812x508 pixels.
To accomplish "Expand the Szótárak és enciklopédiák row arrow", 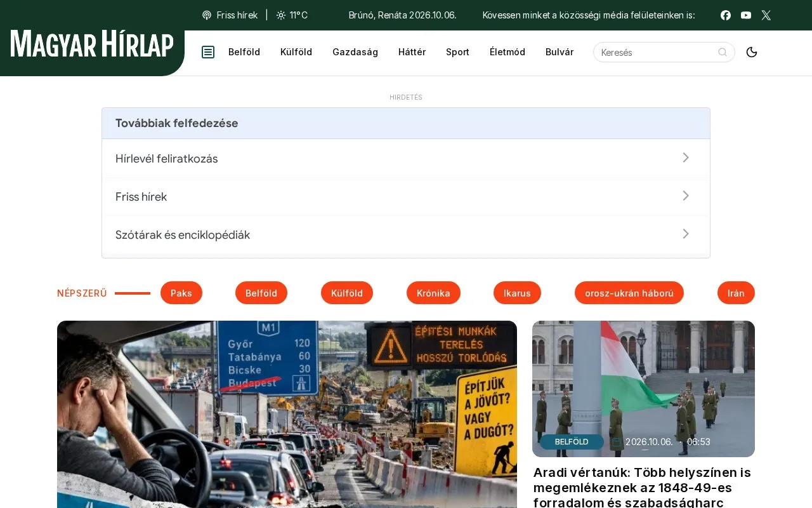I will [686, 234].
